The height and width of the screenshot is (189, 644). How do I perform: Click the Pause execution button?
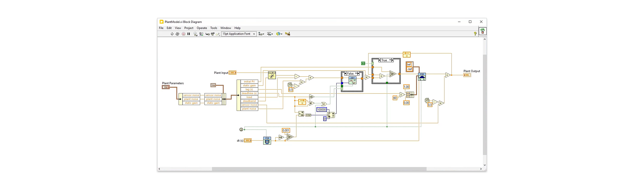189,34
